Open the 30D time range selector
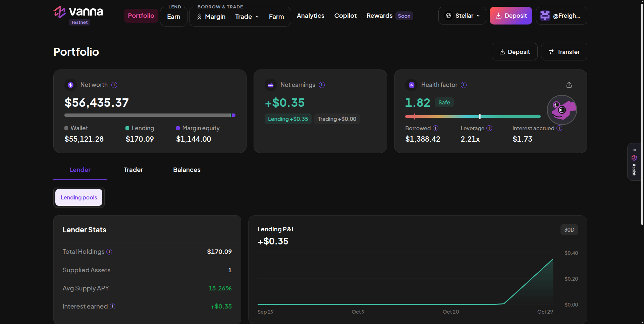This screenshot has height=324, width=644. coord(569,230)
